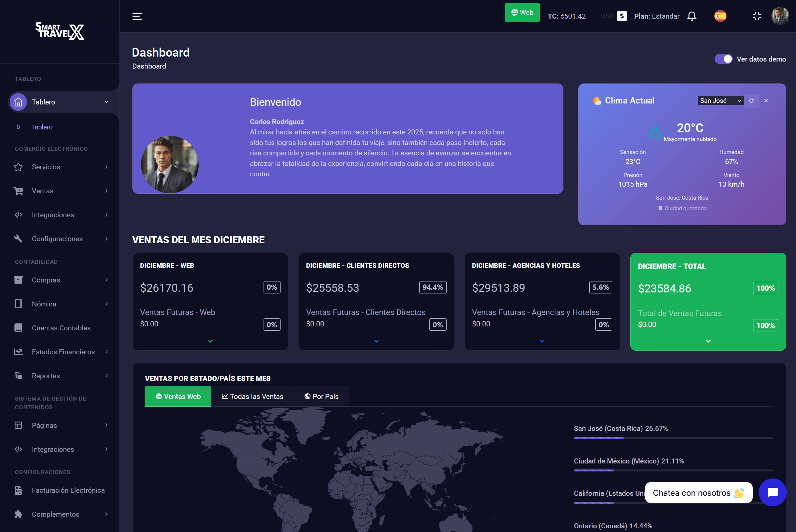Expand the Diciembre - Total card chevron

click(x=708, y=341)
